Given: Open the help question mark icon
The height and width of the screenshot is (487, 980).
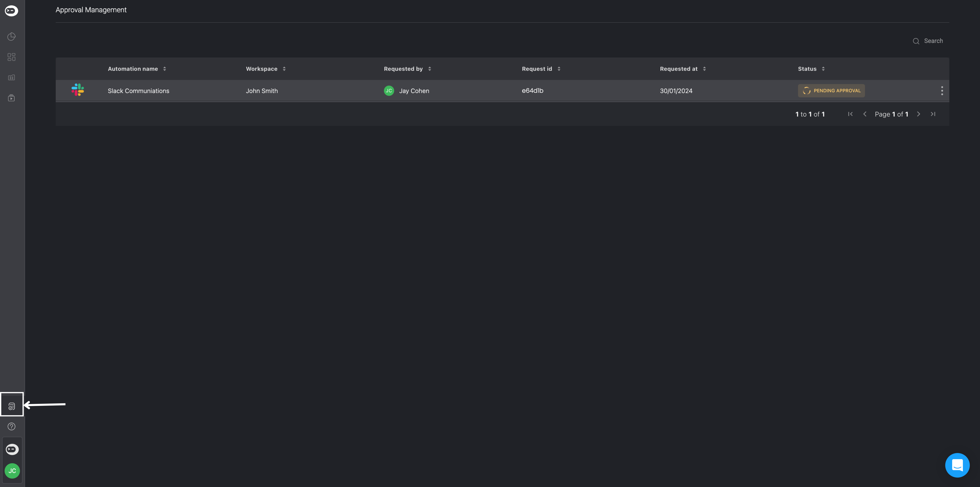Looking at the screenshot, I should pyautogui.click(x=11, y=427).
